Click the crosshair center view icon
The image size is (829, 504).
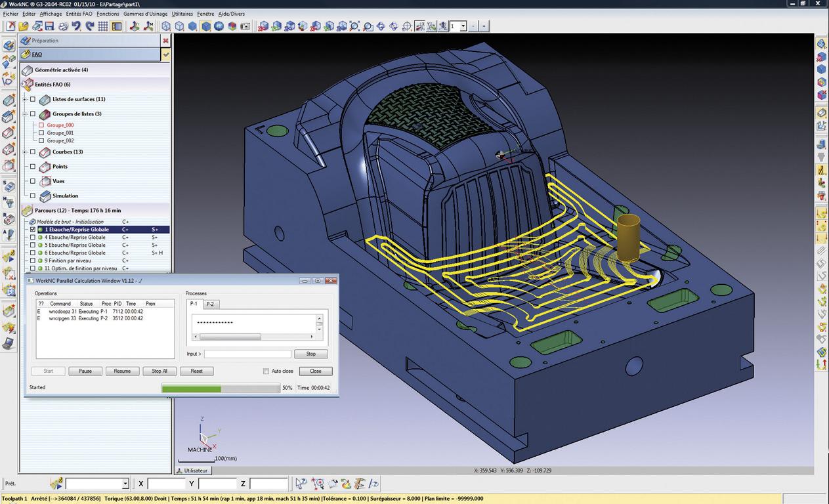406,26
